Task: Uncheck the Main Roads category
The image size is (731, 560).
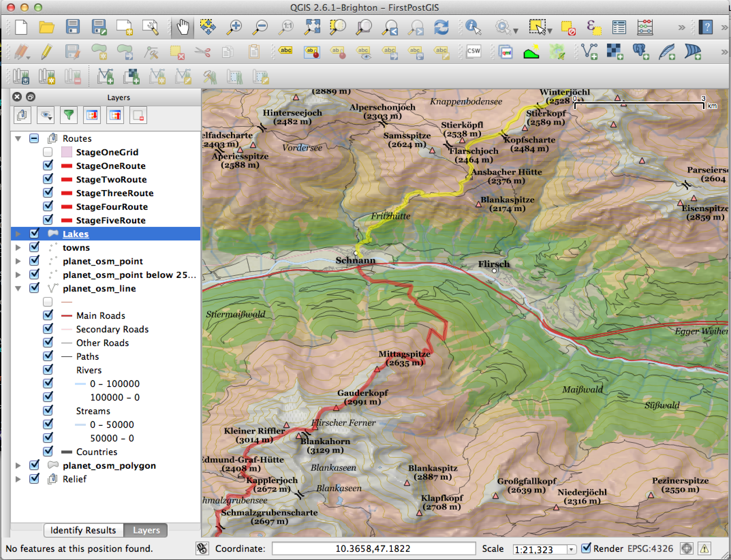Action: [x=48, y=315]
